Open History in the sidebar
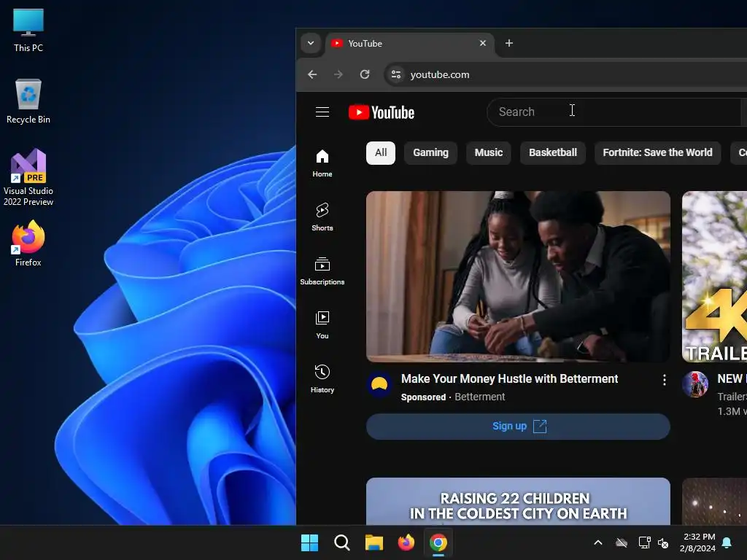Screen dimensions: 747x560 tap(322, 378)
